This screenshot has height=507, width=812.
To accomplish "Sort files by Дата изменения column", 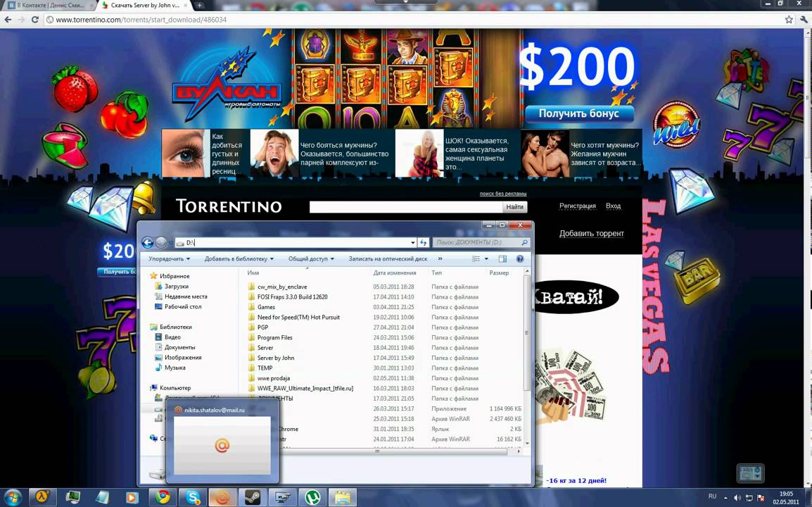I will (x=395, y=273).
